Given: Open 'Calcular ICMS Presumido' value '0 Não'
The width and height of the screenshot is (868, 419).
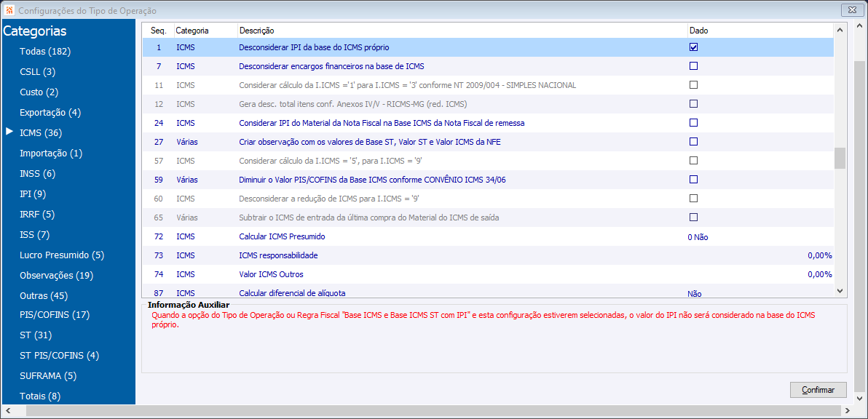Looking at the screenshot, I should pyautogui.click(x=698, y=236).
